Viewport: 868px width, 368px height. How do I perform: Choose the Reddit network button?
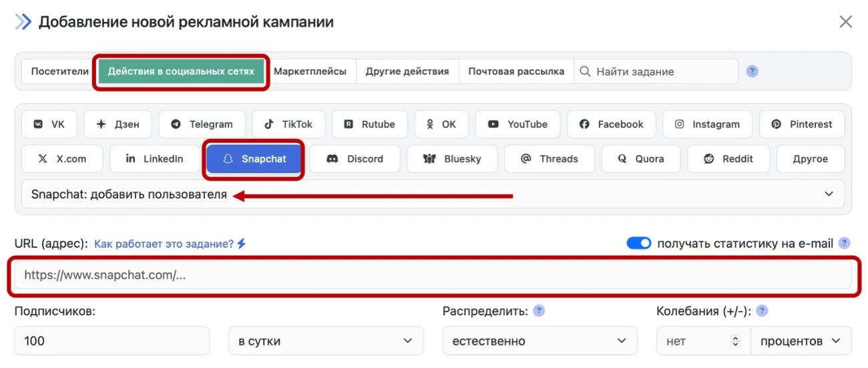tap(728, 159)
